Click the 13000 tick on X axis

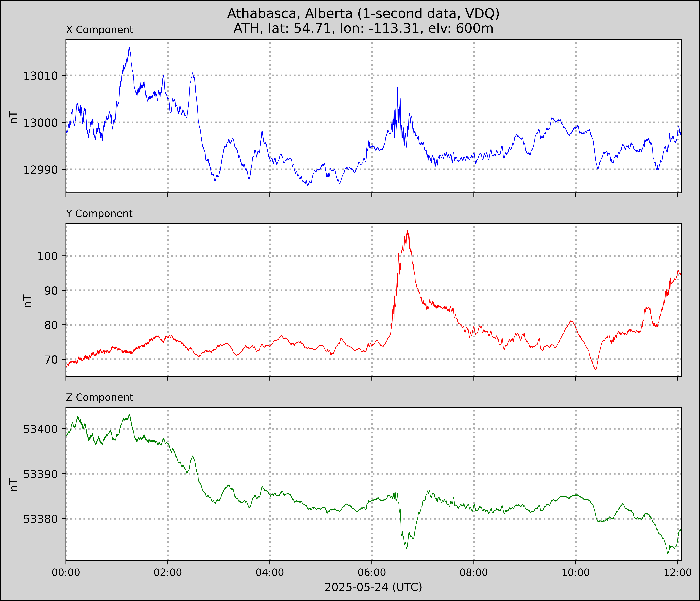point(40,123)
